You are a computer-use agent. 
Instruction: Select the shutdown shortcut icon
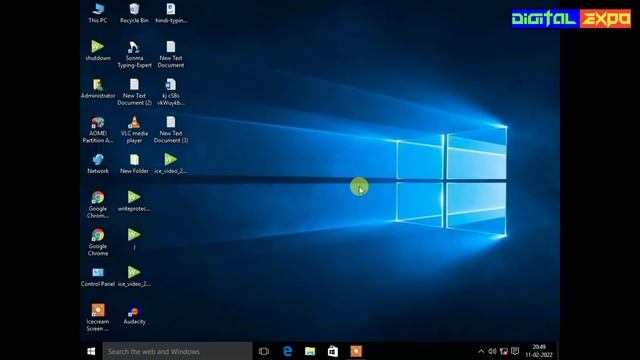(x=98, y=51)
